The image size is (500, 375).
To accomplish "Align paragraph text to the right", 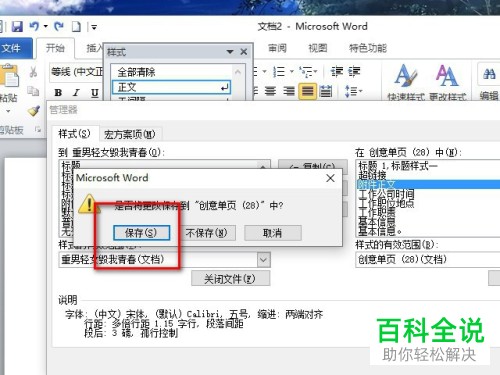I will pyautogui.click(x=289, y=91).
